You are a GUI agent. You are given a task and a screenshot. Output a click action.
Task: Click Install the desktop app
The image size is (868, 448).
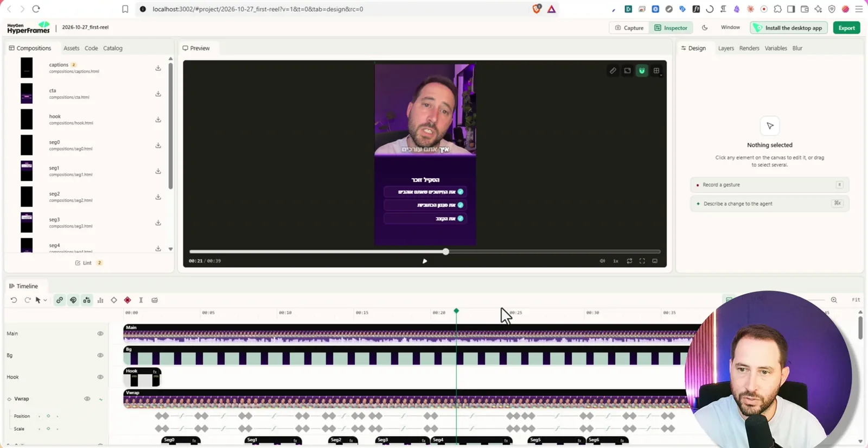(x=789, y=28)
